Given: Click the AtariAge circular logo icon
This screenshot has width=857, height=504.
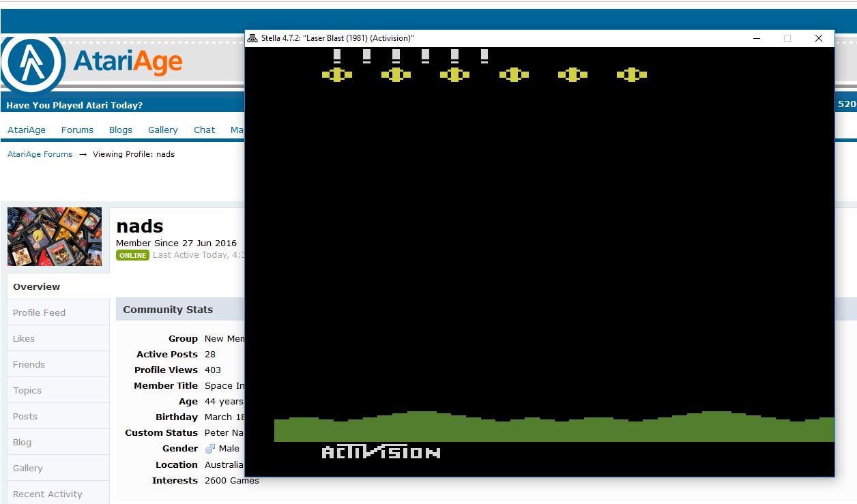Looking at the screenshot, I should (33, 63).
